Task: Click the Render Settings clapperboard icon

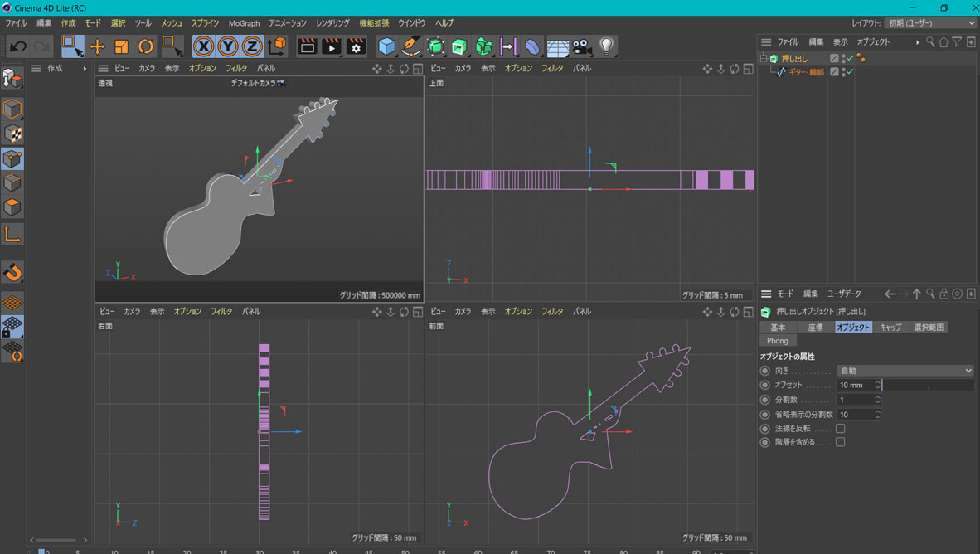Action: (356, 46)
